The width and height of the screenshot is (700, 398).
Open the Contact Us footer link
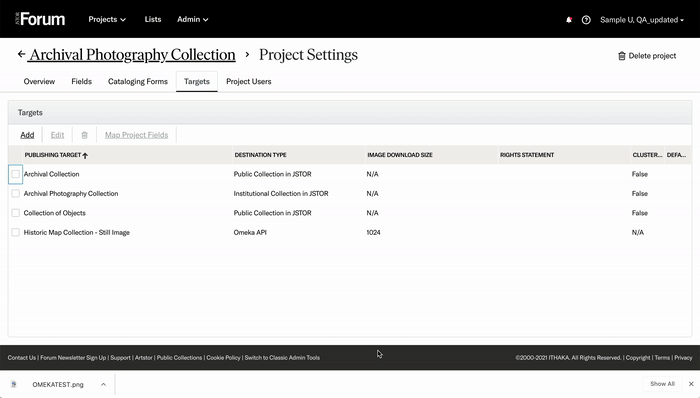pos(21,357)
